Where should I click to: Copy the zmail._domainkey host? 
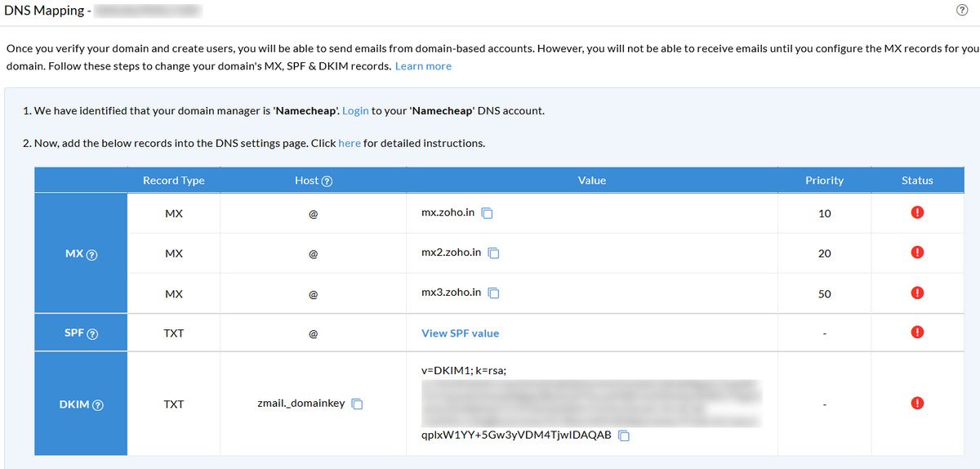(357, 404)
